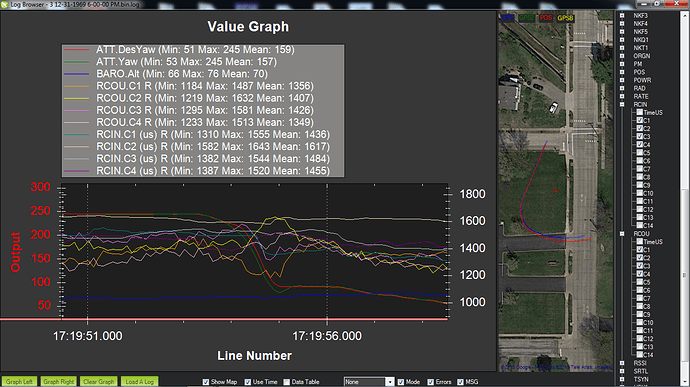690x387 pixels.
Task: Check C7 under RCOU
Action: [640, 298]
